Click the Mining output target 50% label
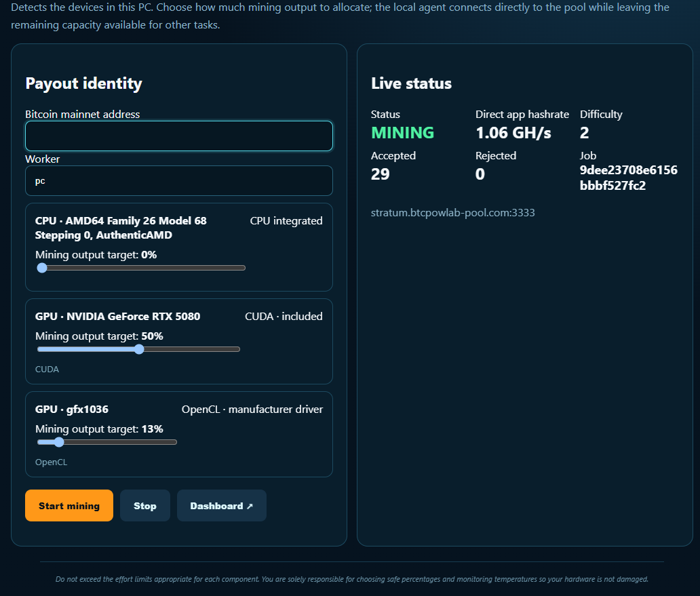The width and height of the screenshot is (700, 596). coord(99,336)
